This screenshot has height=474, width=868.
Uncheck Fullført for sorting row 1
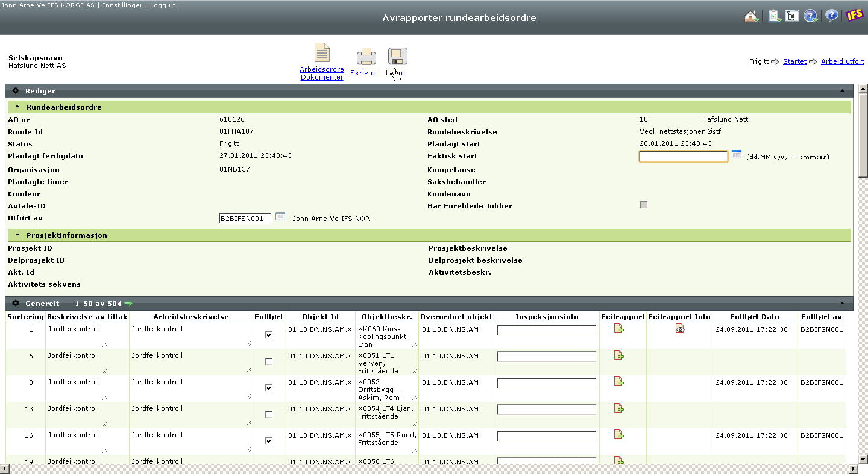pyautogui.click(x=269, y=335)
